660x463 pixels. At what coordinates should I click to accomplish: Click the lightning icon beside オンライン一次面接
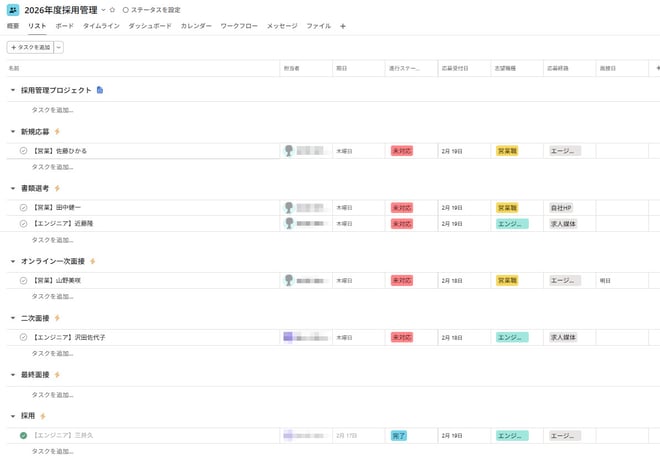tap(93, 261)
